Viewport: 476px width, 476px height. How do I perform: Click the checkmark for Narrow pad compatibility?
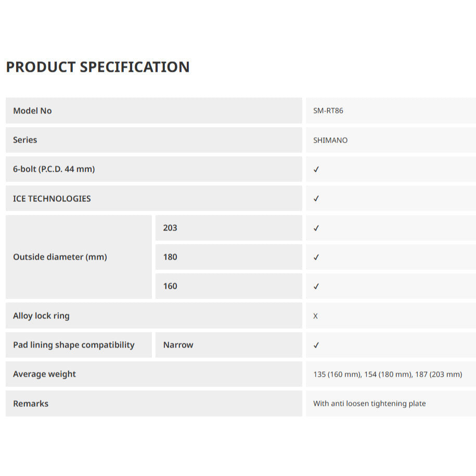[x=316, y=345]
